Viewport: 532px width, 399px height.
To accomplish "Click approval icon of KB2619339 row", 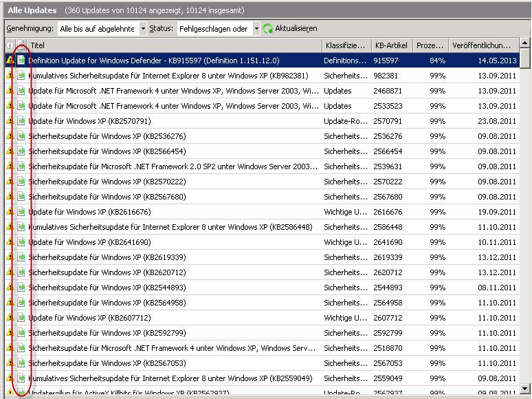I will point(21,257).
